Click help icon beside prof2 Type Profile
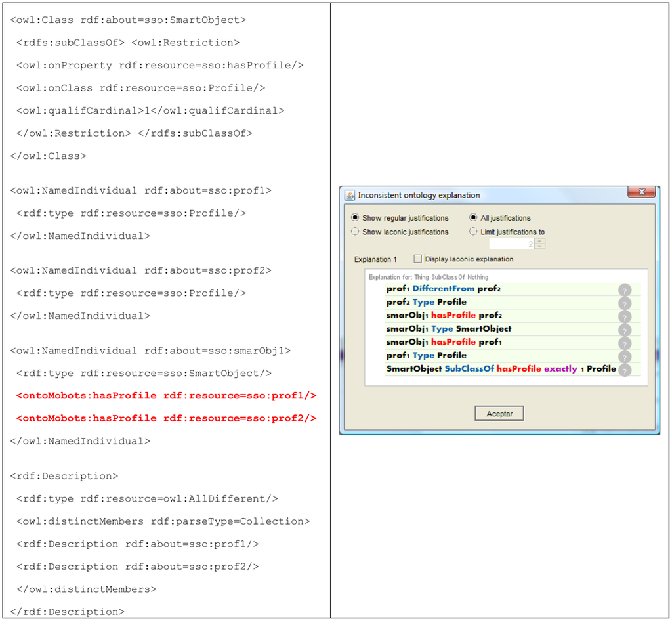This screenshot has height=621, width=672. (624, 303)
